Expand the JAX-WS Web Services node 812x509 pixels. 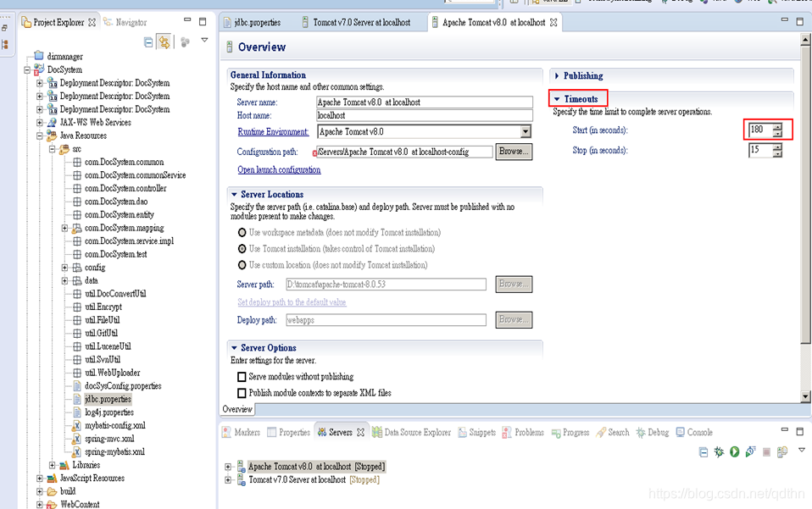(39, 123)
